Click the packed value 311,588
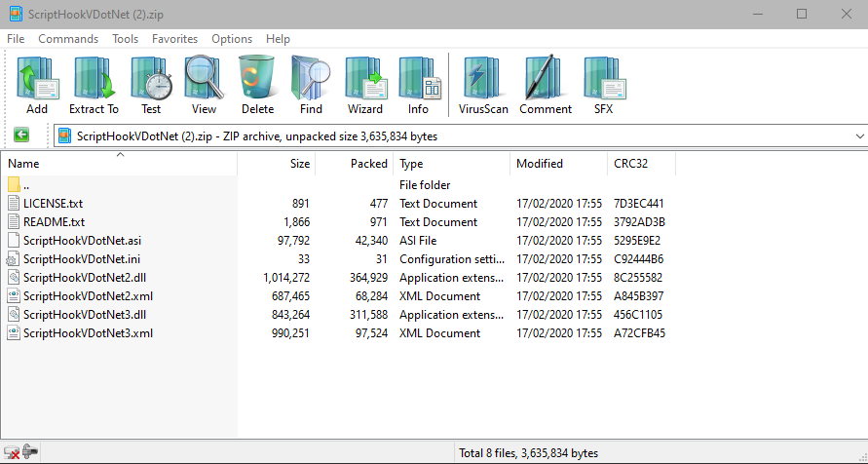Screen dimensions: 868x464 coord(369,315)
